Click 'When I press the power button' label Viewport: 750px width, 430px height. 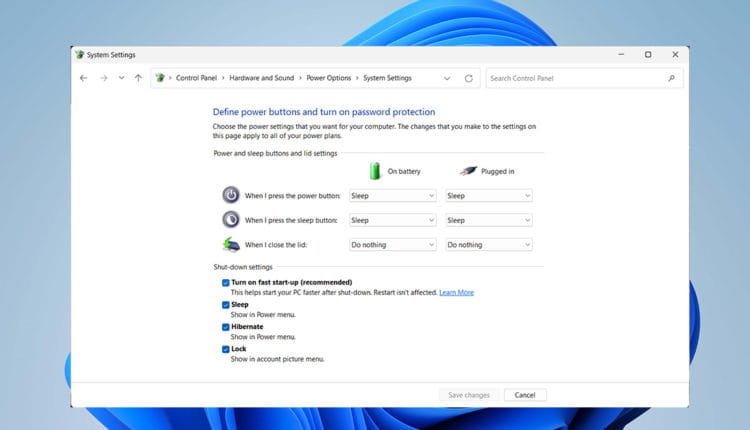tap(292, 196)
